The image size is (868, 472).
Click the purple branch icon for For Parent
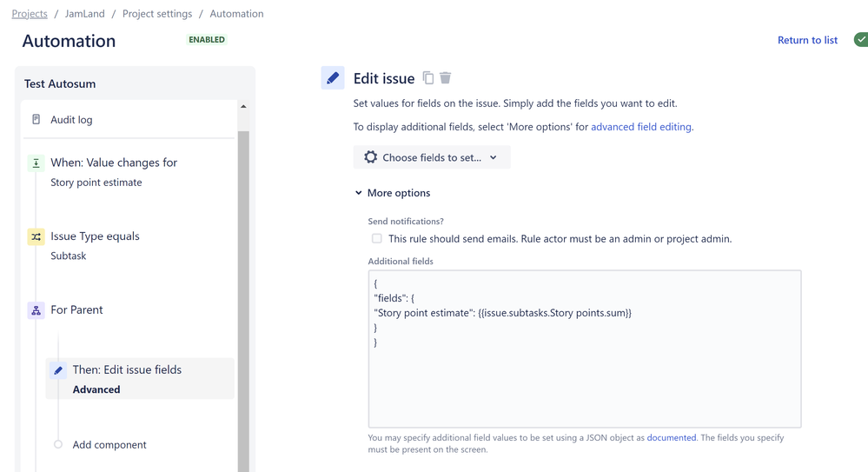(x=36, y=310)
